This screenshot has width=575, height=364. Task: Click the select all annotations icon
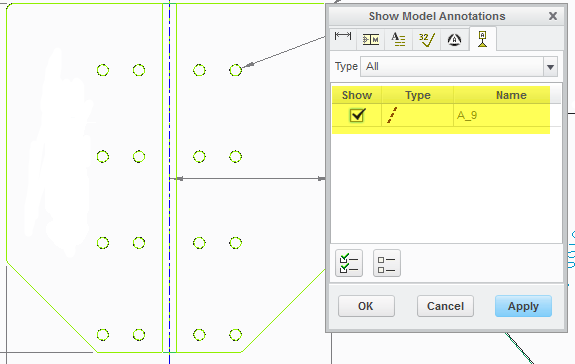click(349, 263)
